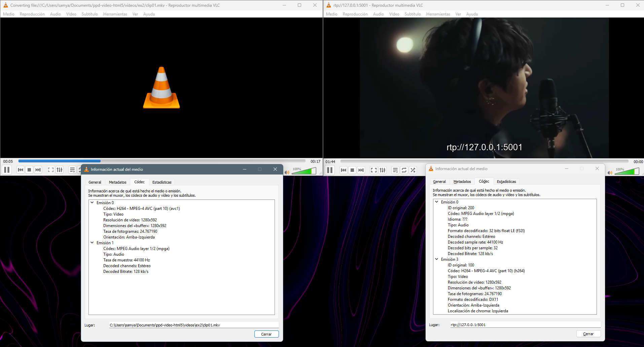Toggle random shuffle in right VLC window
Screen dimensions: 644x347
413,170
